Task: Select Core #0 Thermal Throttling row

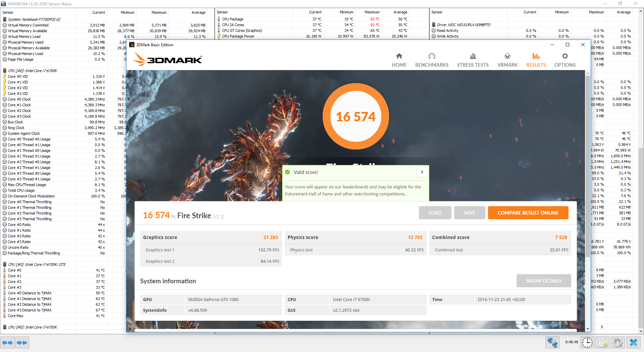Action: [64, 202]
